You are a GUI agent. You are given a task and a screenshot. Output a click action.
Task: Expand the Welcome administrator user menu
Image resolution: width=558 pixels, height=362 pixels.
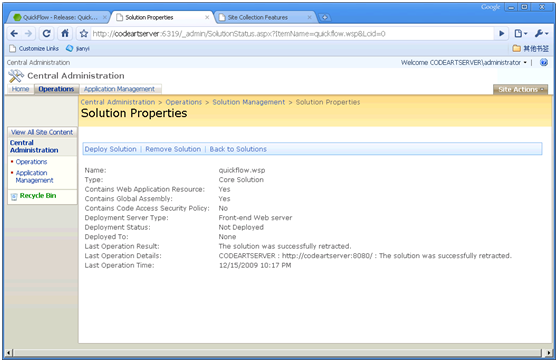(x=464, y=63)
